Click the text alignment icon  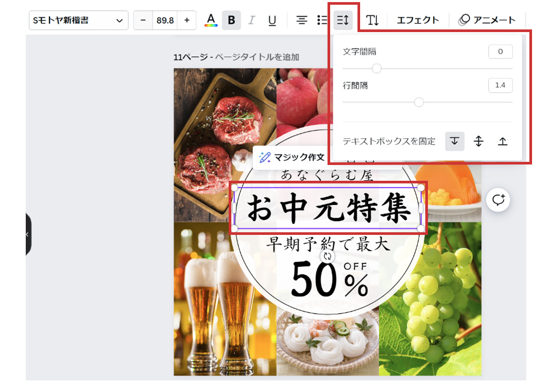(302, 20)
